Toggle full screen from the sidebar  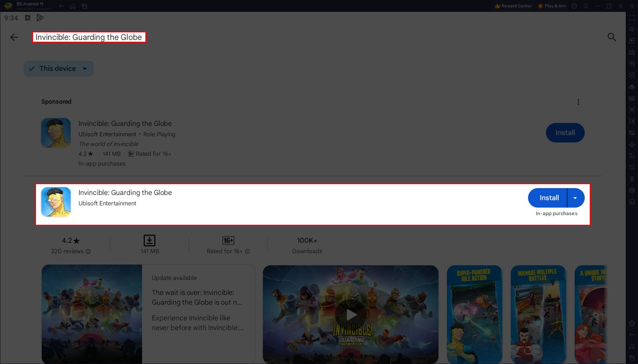[632, 18]
